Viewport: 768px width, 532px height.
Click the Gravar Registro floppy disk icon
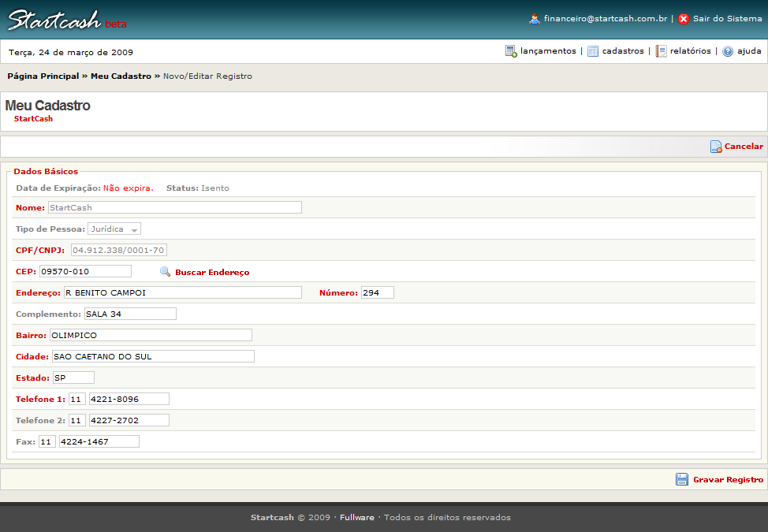(682, 479)
